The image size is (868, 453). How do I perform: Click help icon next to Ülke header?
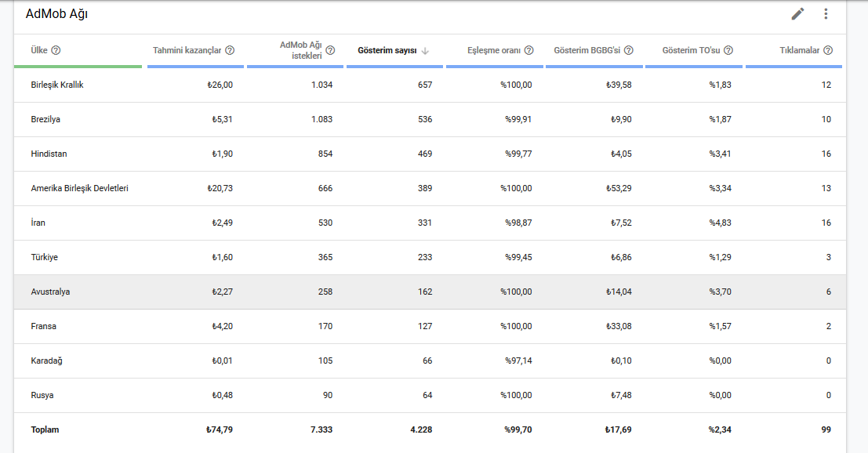click(56, 50)
